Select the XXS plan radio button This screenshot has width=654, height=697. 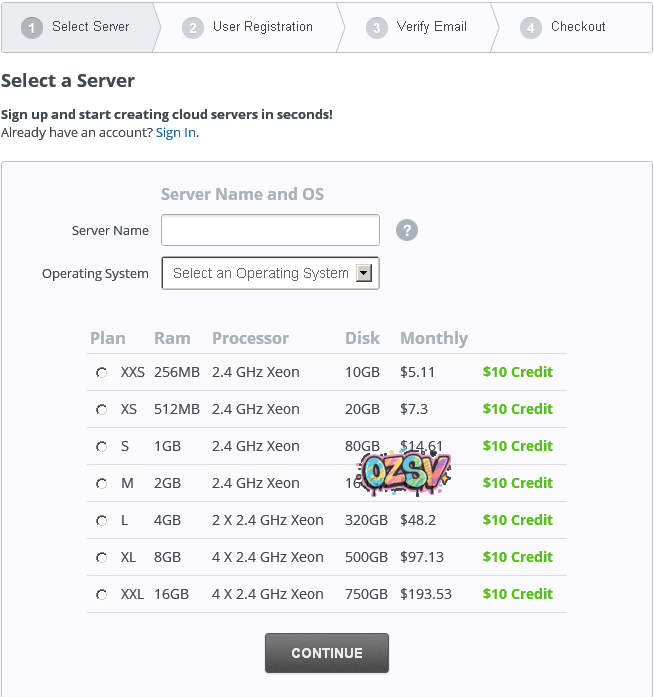(x=101, y=372)
